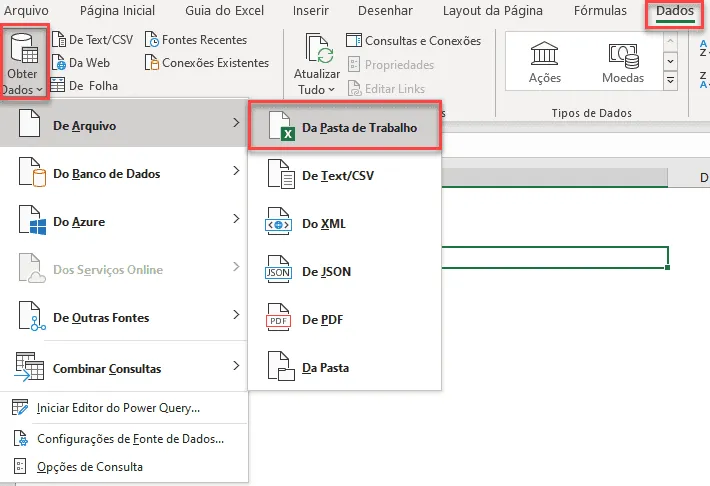Click the data source settings gear icon
This screenshot has width=710, height=486.
(20, 438)
